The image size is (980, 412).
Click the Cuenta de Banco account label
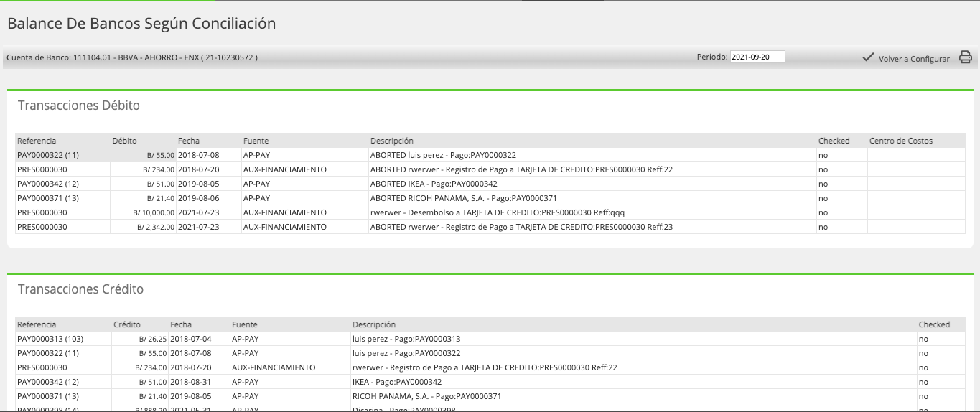click(x=132, y=57)
